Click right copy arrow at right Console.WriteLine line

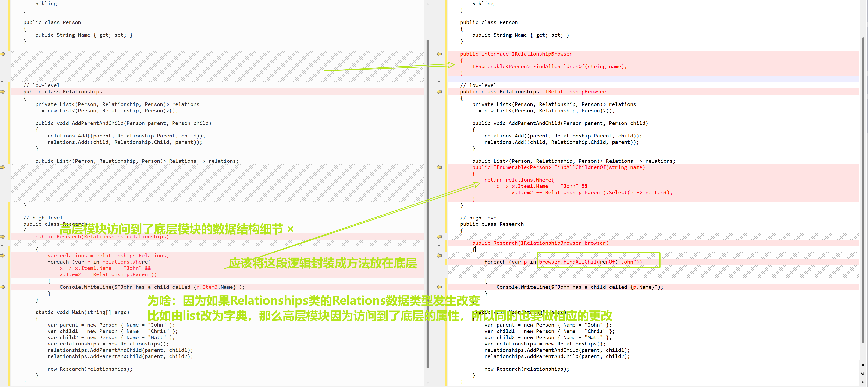coord(439,287)
